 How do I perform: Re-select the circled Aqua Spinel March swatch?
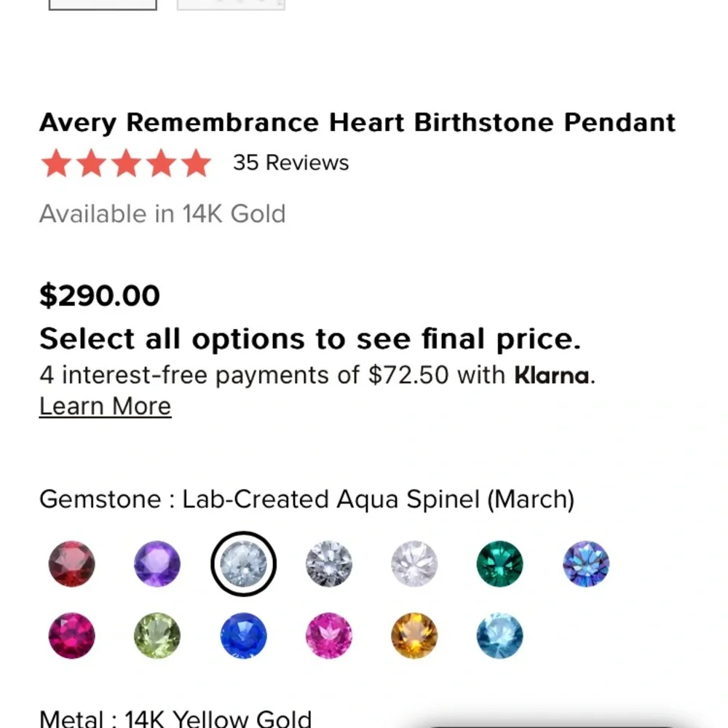[x=244, y=564]
